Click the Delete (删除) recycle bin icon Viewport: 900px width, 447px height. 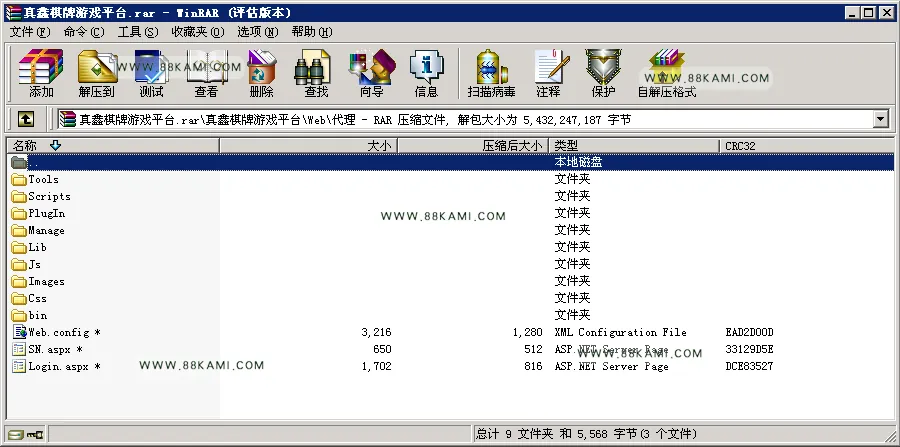pos(261,73)
